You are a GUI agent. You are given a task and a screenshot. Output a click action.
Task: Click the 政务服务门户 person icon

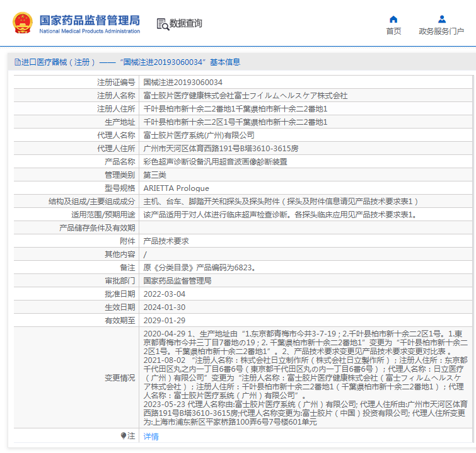(441, 19)
